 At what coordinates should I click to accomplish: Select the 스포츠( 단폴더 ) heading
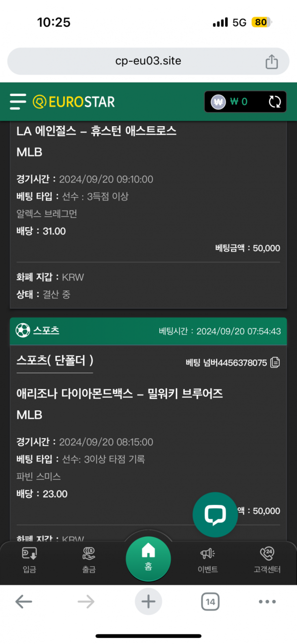pyautogui.click(x=55, y=360)
